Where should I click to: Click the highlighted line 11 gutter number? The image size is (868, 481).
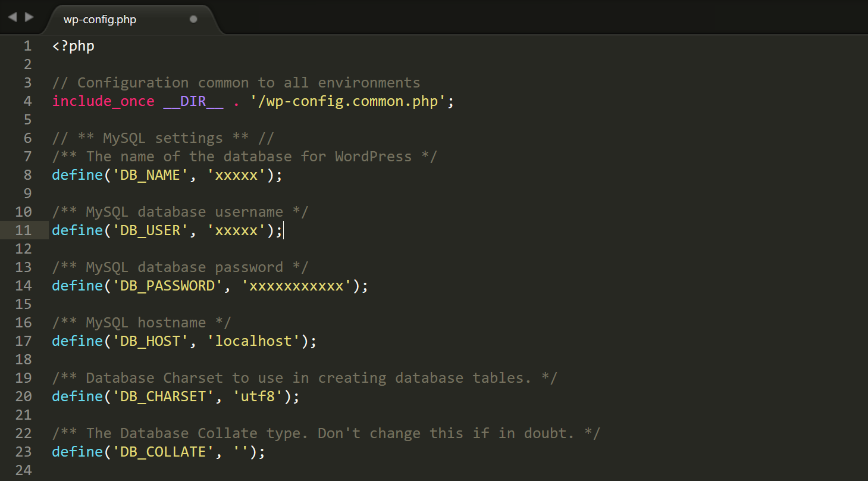[23, 230]
